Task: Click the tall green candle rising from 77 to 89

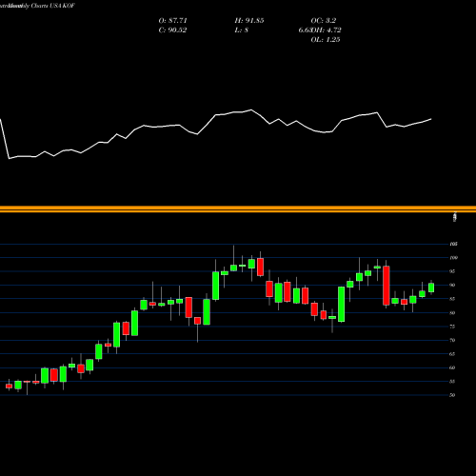Action: click(x=342, y=305)
